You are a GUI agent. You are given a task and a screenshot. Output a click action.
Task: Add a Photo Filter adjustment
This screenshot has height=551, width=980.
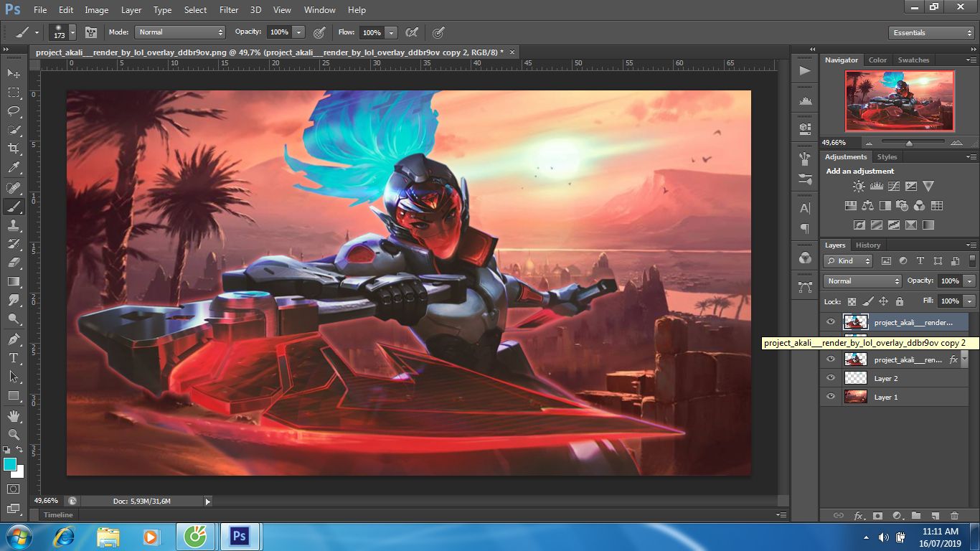click(903, 205)
